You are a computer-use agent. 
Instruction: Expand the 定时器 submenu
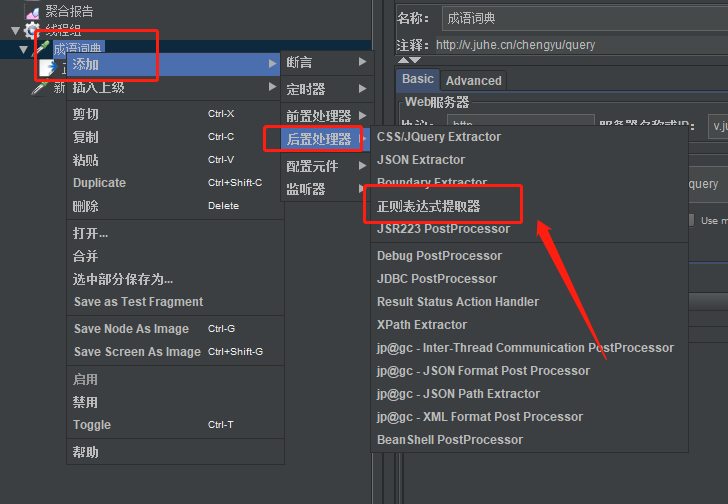tap(327, 89)
